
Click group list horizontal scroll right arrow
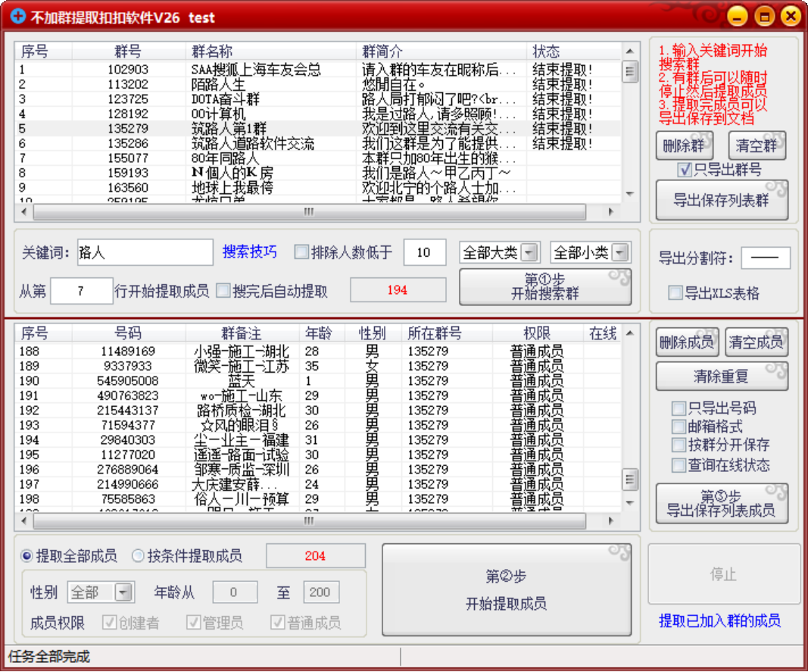pyautogui.click(x=611, y=211)
